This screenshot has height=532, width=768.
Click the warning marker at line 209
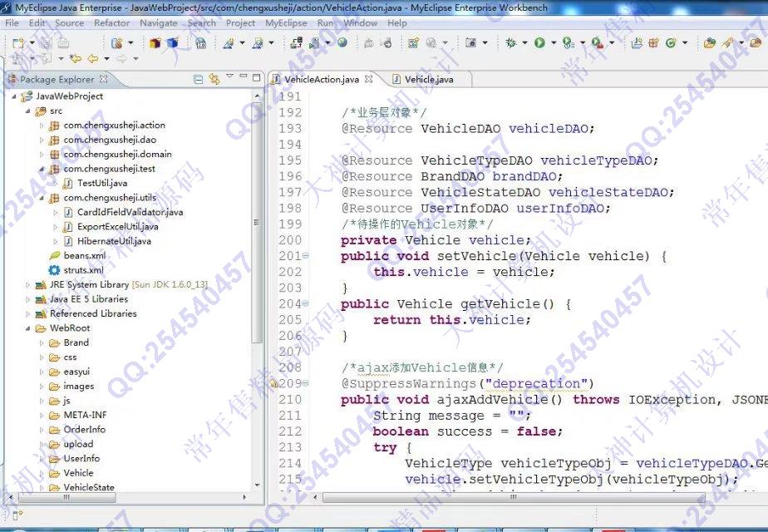tap(274, 383)
